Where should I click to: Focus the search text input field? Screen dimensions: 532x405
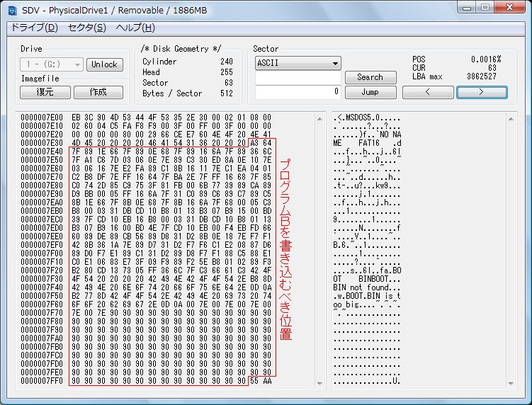coord(298,77)
